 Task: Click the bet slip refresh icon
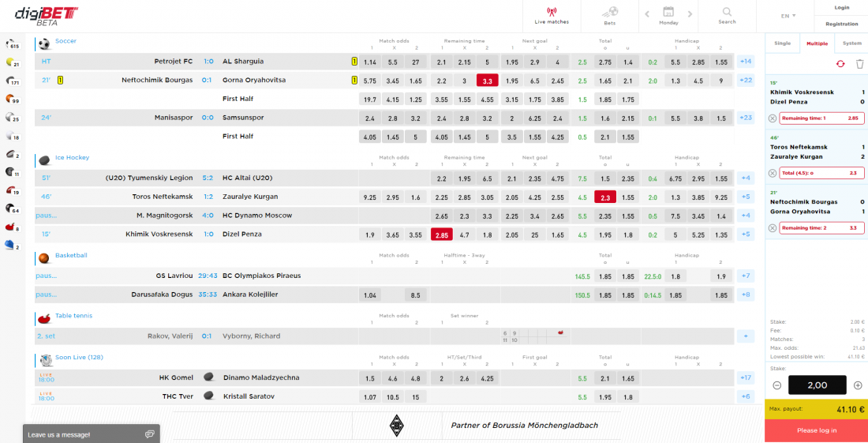click(840, 64)
